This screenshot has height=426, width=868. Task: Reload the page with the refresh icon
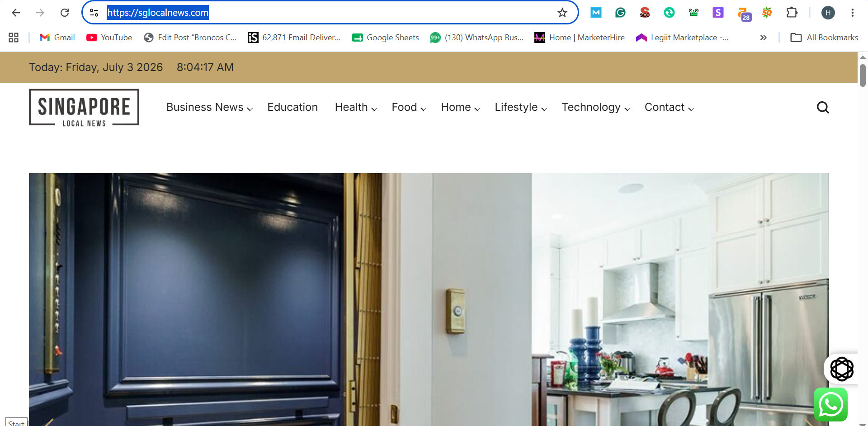coord(65,13)
